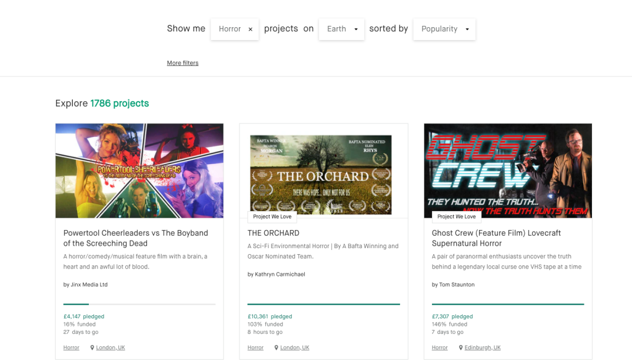
Task: Click the Project We Love badge on The Orchard
Action: point(272,217)
